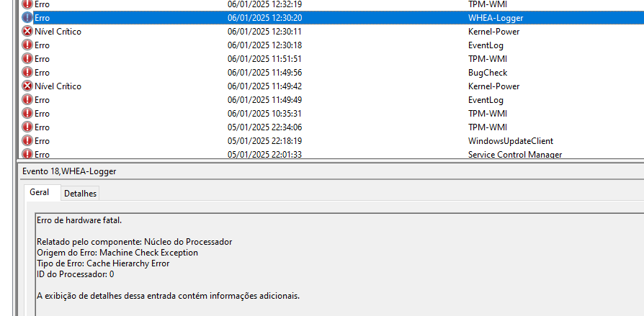
Task: Click error icon of TPM-WMI 12:32:19 row
Action: click(27, 4)
